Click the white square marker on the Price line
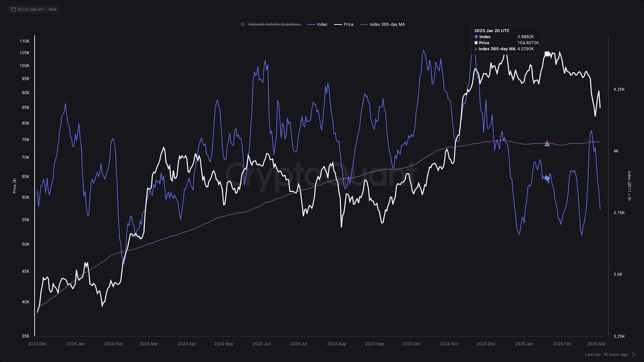 [x=547, y=54]
